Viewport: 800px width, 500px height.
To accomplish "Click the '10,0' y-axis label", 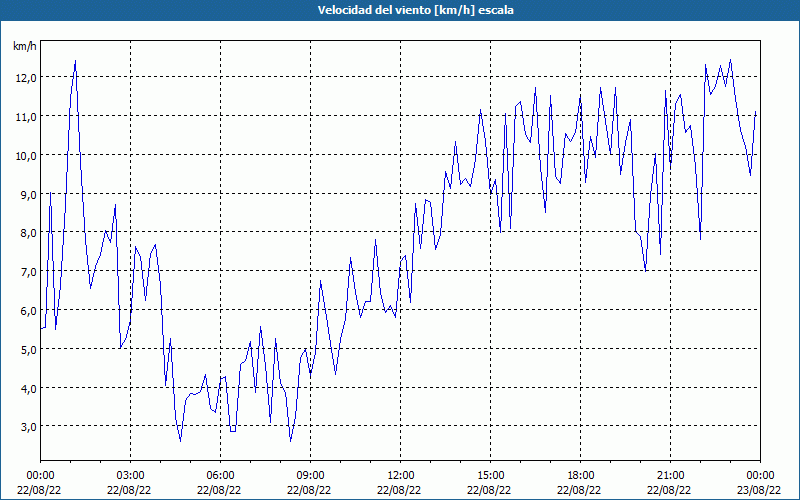I will (26, 156).
